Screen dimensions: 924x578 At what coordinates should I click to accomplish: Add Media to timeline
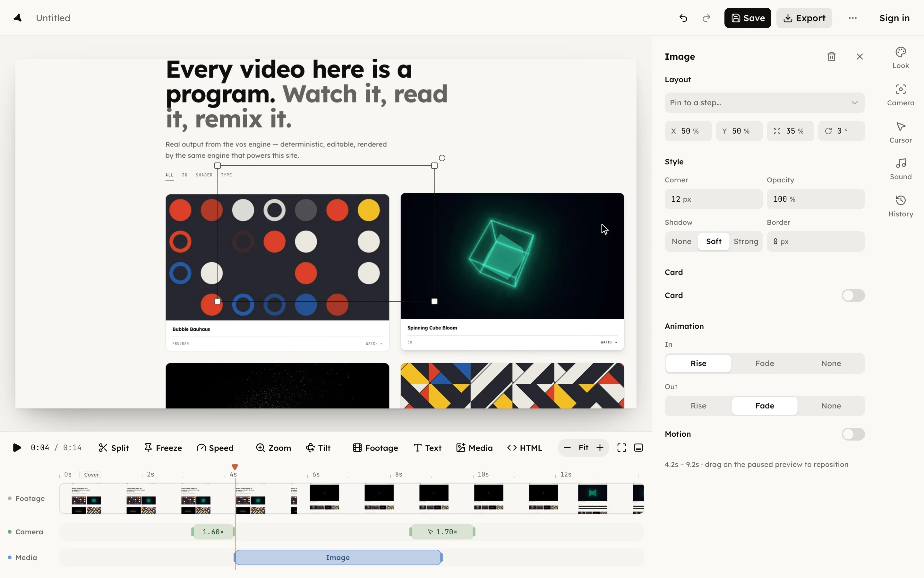[474, 448]
